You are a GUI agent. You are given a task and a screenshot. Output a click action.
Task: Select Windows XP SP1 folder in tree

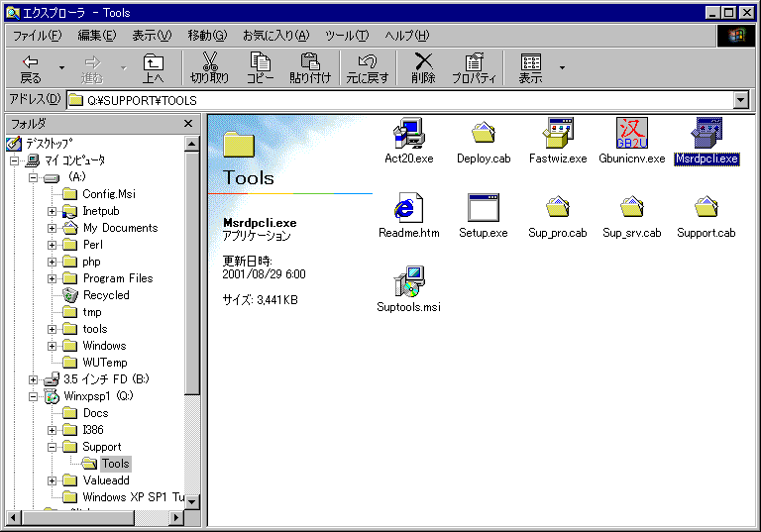click(133, 497)
